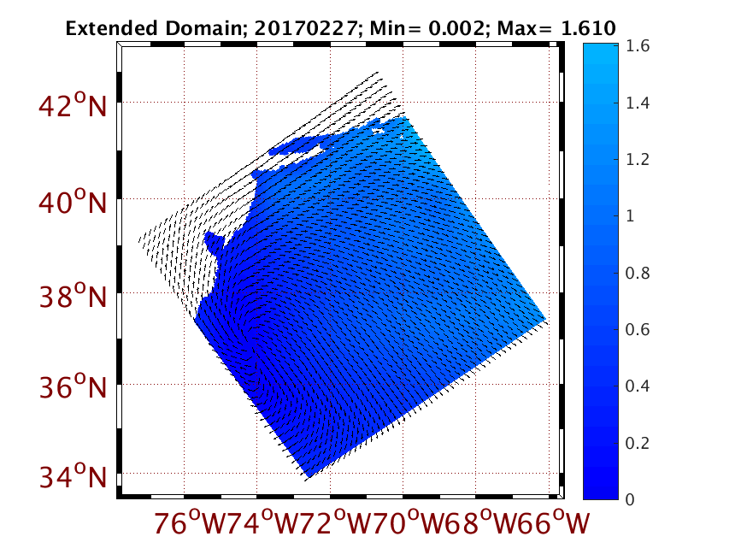747x560 pixels.
Task: Click the 42°N latitude label
Action: [x=72, y=106]
